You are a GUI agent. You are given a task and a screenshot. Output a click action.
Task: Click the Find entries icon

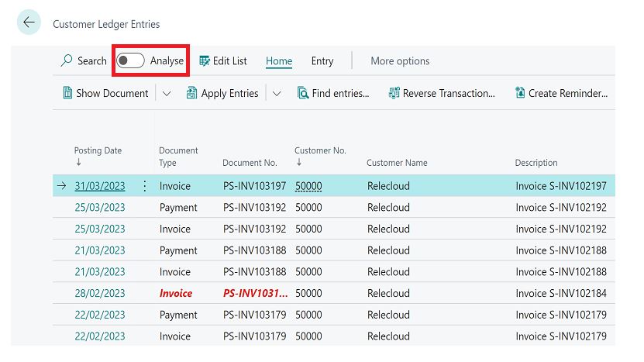pyautogui.click(x=303, y=94)
